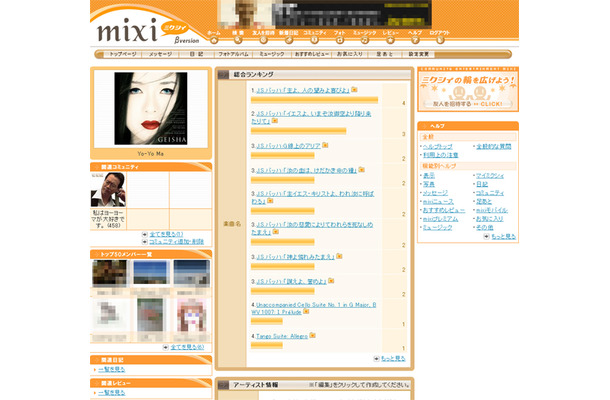610x400 pixels.
Task: Click もっと見る link in ranking panel
Action: tap(393, 358)
